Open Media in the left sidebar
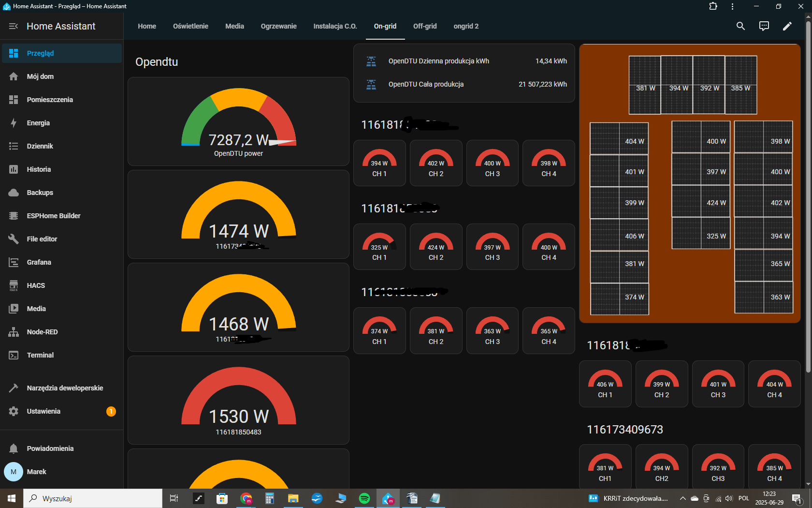812x508 pixels. (x=62, y=309)
